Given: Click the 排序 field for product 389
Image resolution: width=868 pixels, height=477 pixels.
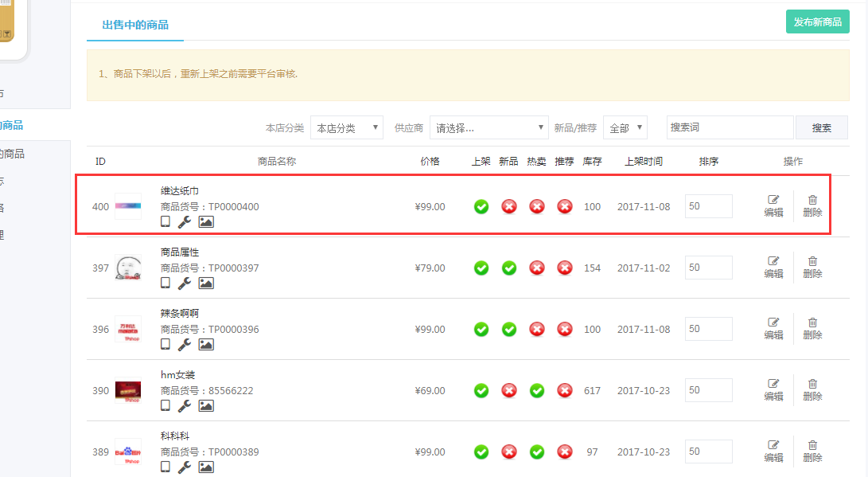Looking at the screenshot, I should (x=708, y=452).
